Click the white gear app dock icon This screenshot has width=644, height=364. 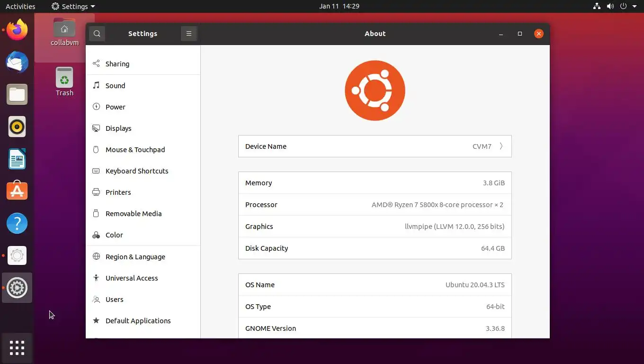pyautogui.click(x=17, y=255)
